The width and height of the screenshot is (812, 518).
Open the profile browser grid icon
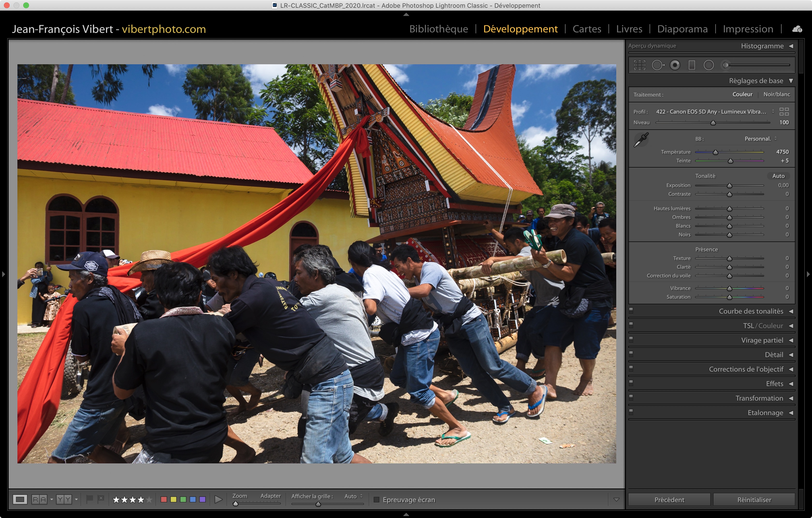784,112
